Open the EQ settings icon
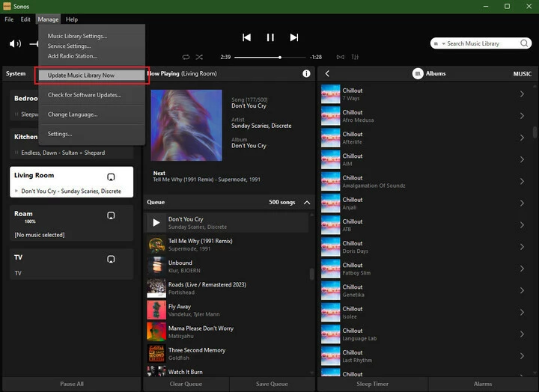This screenshot has width=539, height=392. (355, 57)
